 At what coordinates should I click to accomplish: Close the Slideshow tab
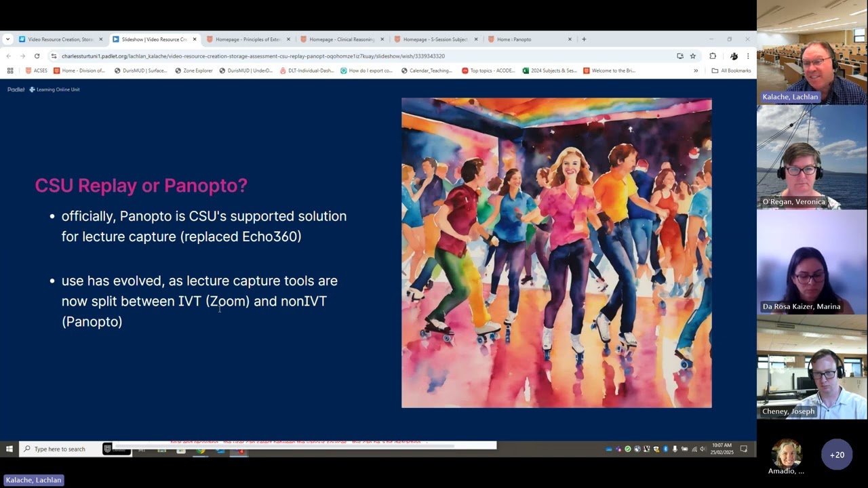tap(195, 39)
